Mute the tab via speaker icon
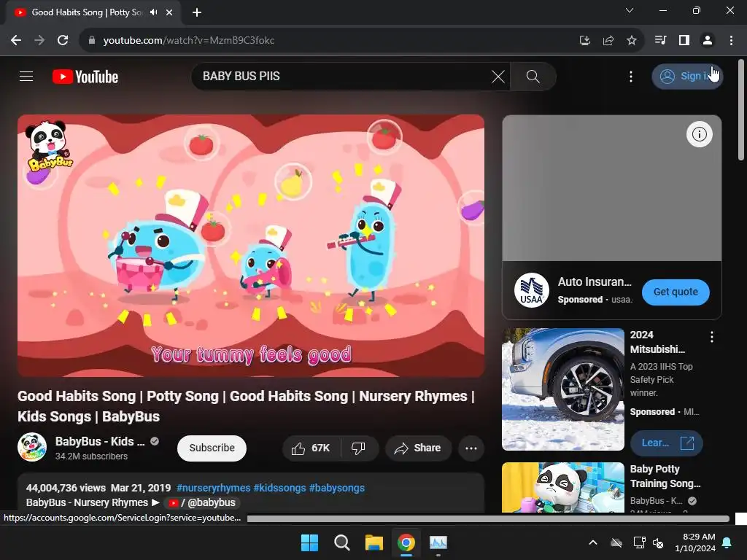 [x=153, y=12]
